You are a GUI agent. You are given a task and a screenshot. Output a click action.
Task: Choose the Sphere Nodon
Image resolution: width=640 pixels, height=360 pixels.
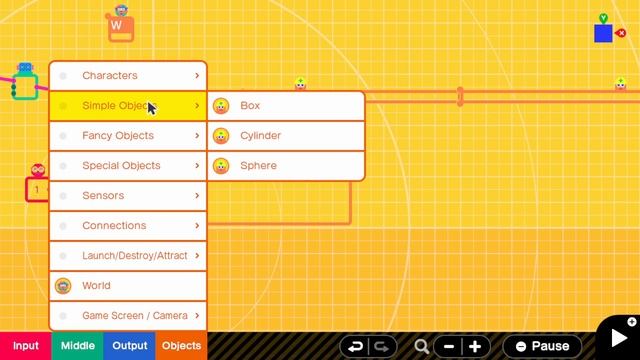point(286,166)
